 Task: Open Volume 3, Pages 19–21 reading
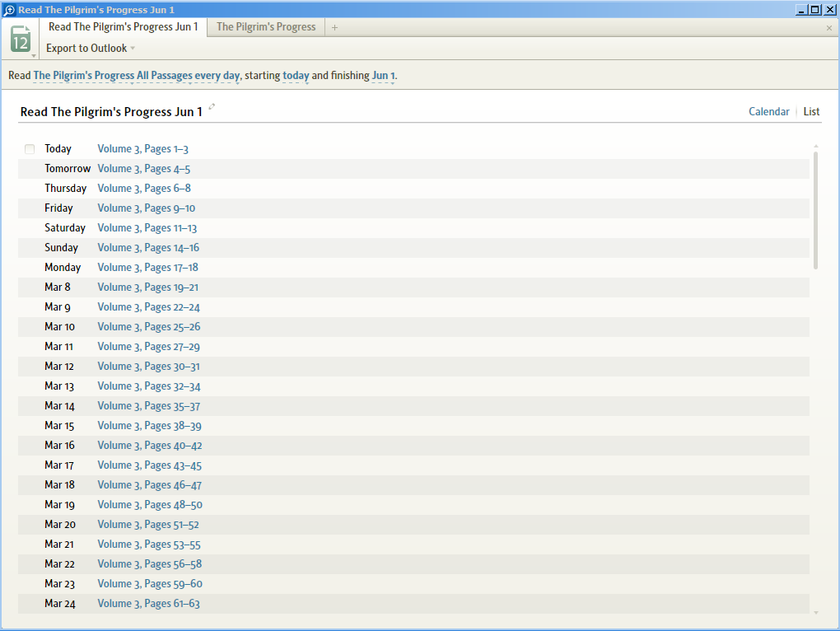point(148,287)
